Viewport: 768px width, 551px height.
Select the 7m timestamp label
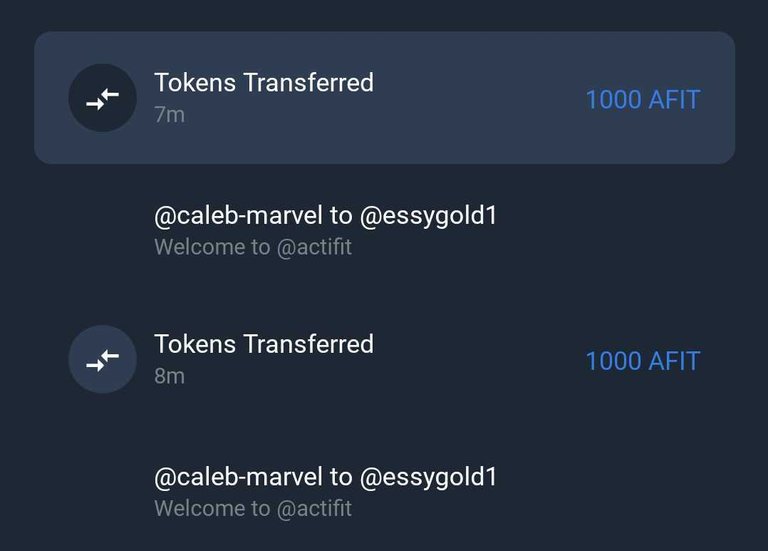tap(169, 115)
